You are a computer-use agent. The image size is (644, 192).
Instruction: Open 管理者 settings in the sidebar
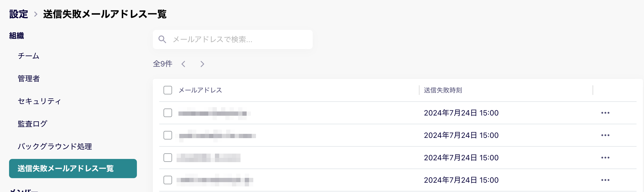(28, 79)
